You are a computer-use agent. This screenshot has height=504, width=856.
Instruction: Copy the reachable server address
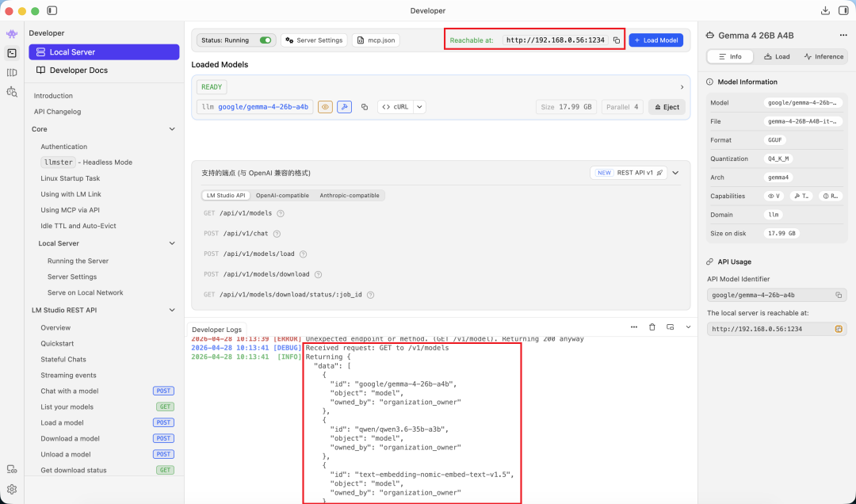click(x=617, y=40)
